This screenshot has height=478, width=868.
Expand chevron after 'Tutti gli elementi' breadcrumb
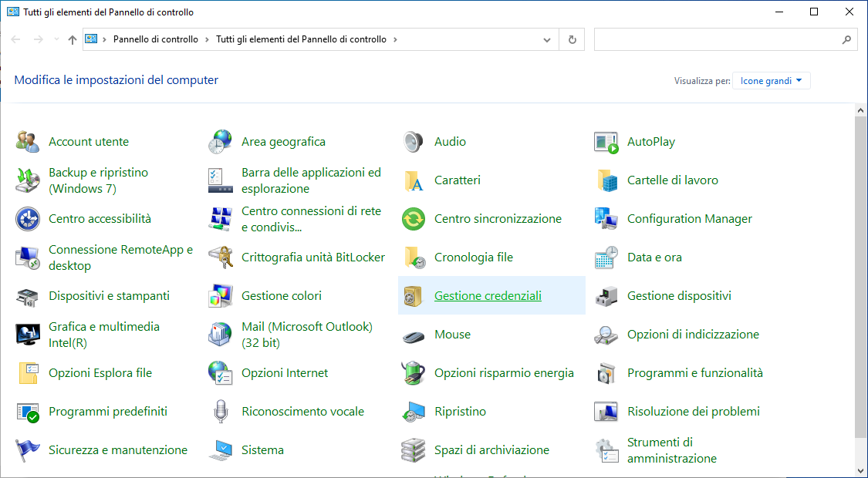(395, 40)
